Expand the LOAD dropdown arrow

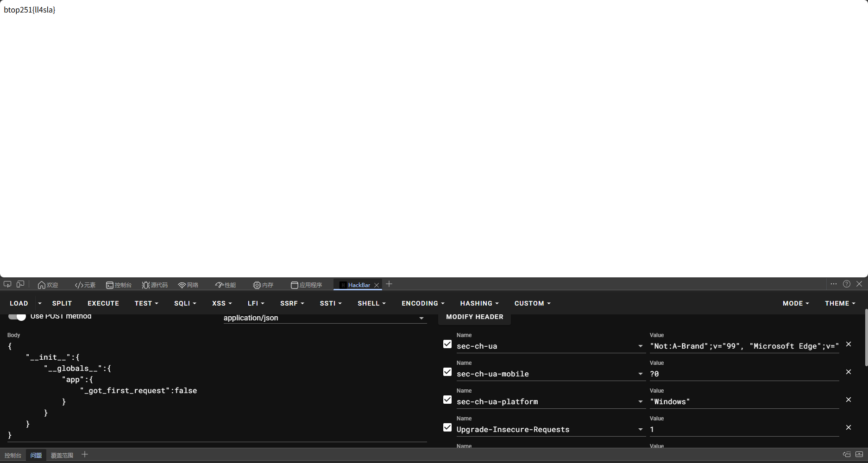[40, 303]
